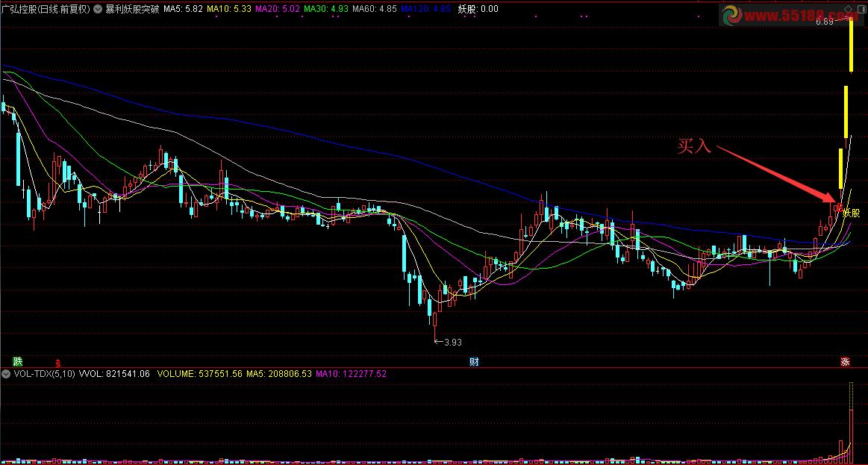Click the blue 财 marker icon
The image size is (868, 465).
pos(474,361)
